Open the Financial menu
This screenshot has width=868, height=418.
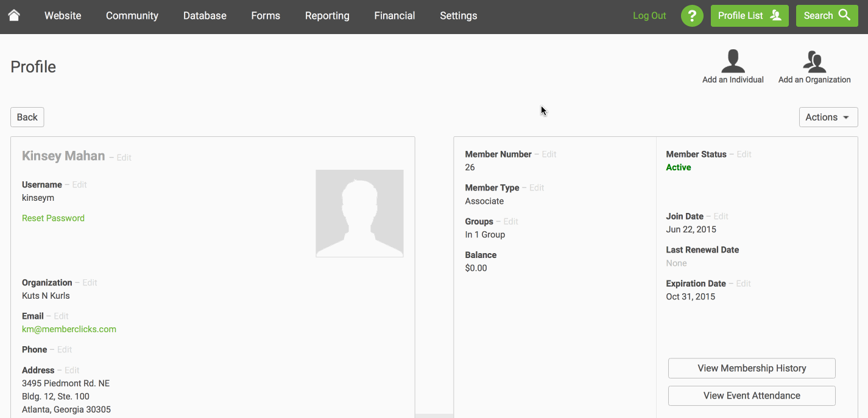tap(395, 16)
